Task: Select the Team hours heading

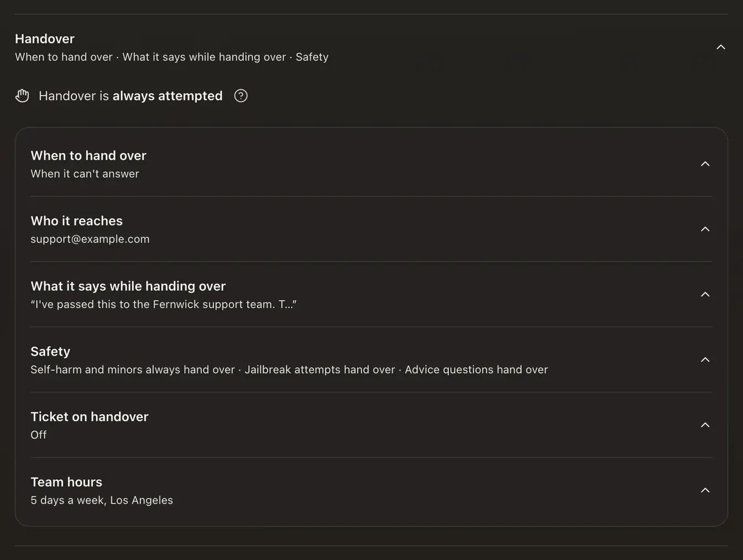Action: [x=66, y=482]
